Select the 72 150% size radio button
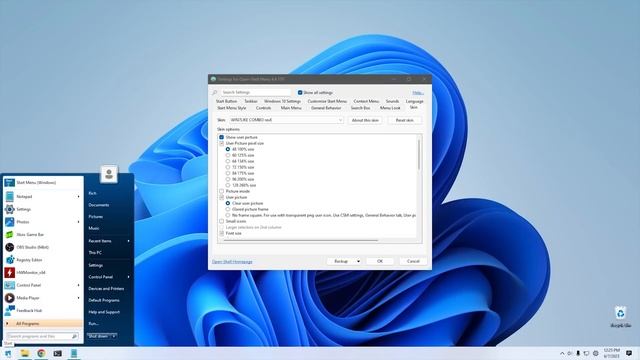640x360 pixels. [228, 167]
